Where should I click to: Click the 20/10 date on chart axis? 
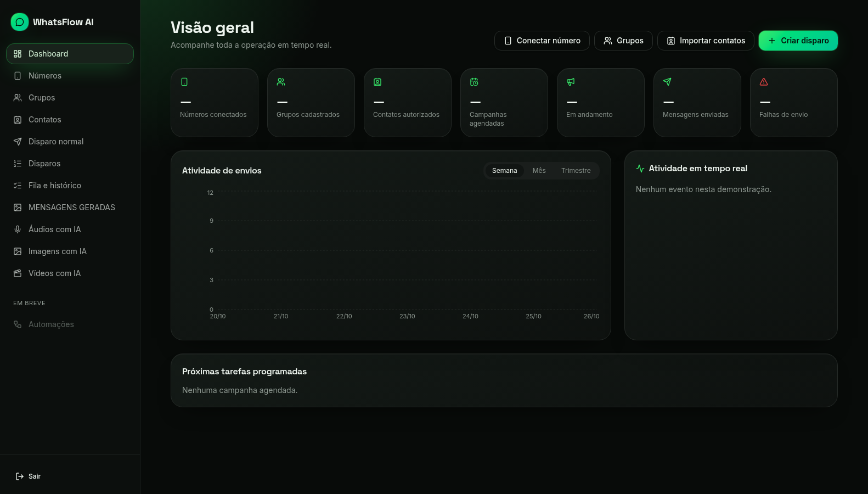click(x=218, y=316)
